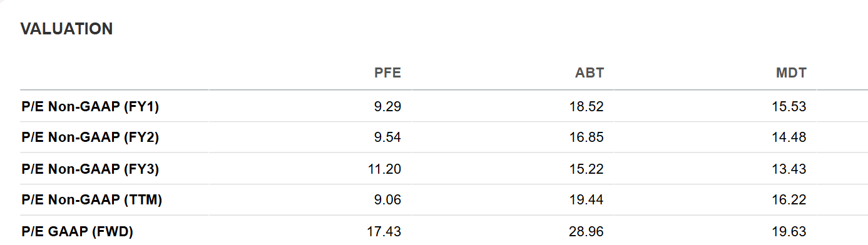This screenshot has height=245, width=868.
Task: Click the P/E Non-GAAP (TTM) row label
Action: pos(92,200)
